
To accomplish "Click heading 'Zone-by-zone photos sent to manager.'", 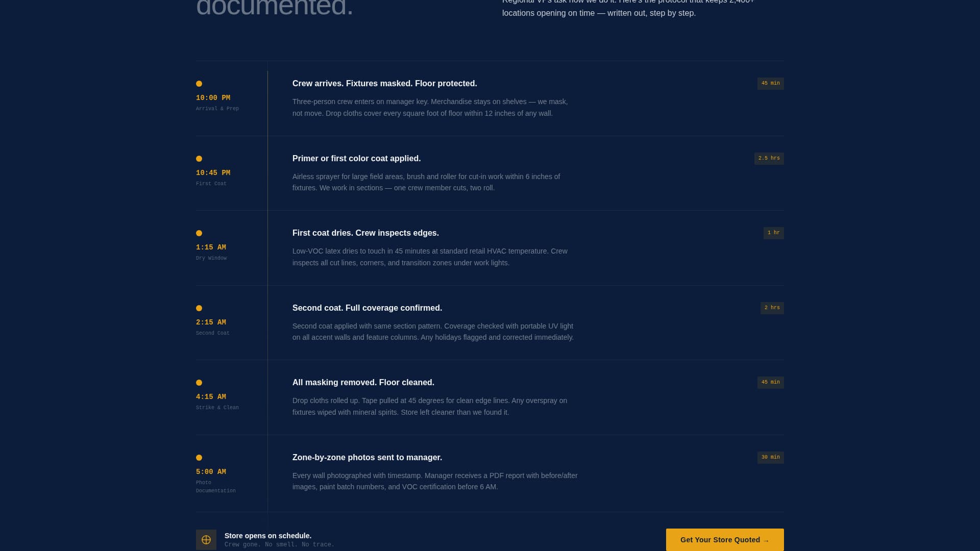I will point(367,458).
